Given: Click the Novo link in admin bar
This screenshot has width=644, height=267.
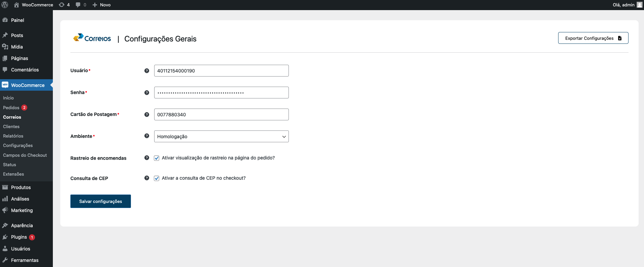Looking at the screenshot, I should point(105,5).
